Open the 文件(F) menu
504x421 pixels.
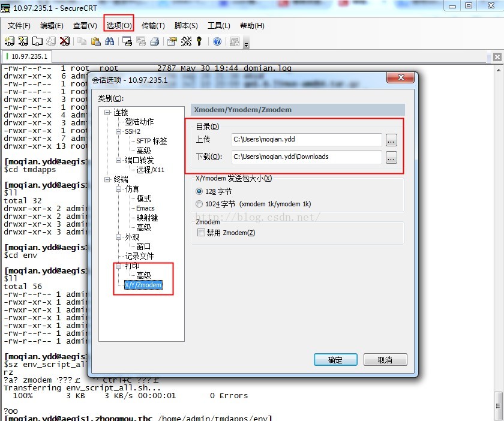coord(19,25)
